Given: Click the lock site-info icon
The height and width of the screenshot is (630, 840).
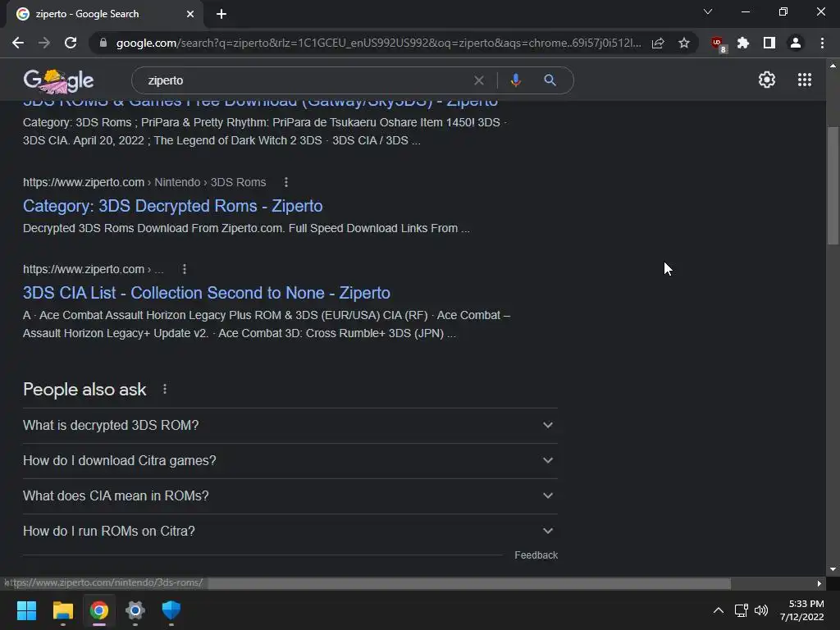Looking at the screenshot, I should coord(103,43).
